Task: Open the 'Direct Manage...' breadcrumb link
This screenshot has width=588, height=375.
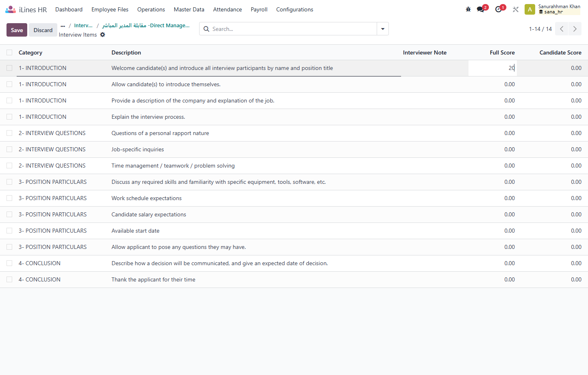Action: [x=146, y=26]
